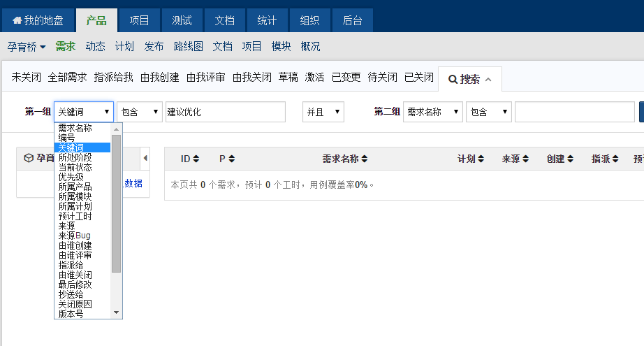Go to 组织 tab

[x=309, y=20]
